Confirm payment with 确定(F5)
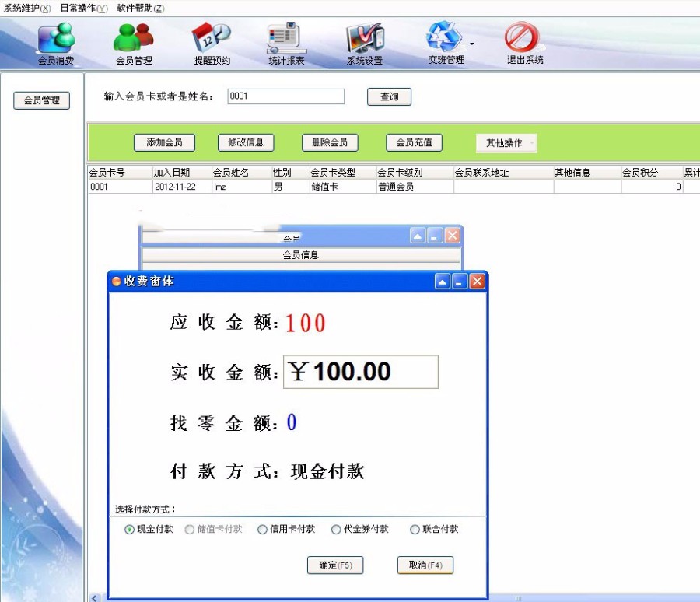 tap(335, 565)
